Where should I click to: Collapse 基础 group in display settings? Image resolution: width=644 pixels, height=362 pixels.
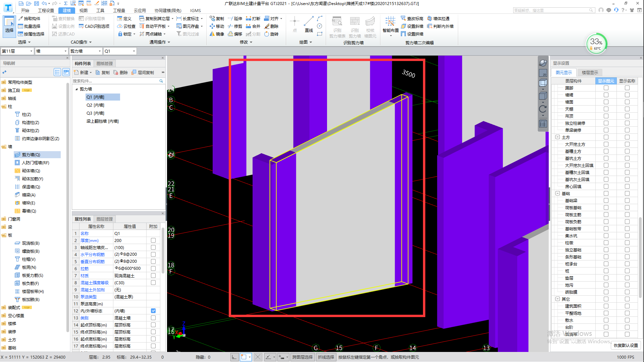[557, 193]
